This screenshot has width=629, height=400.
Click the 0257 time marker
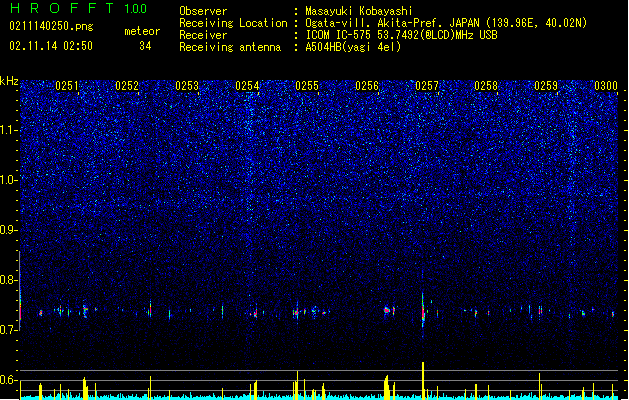(x=427, y=86)
